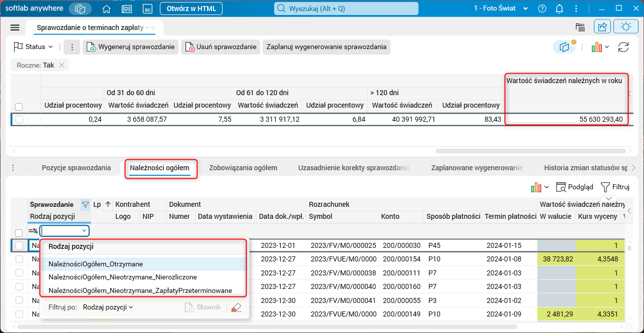The height and width of the screenshot is (333, 644).
Task: Click the BC icon in title bar
Action: (147, 9)
